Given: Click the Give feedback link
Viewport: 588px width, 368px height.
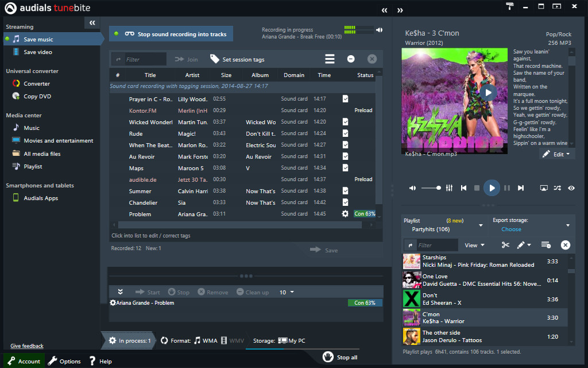Looking at the screenshot, I should click(x=26, y=346).
